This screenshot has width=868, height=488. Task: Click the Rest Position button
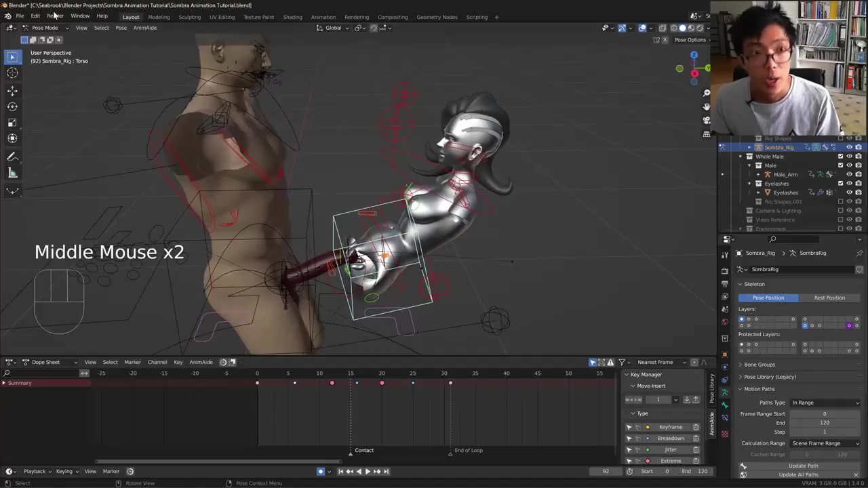click(x=829, y=298)
